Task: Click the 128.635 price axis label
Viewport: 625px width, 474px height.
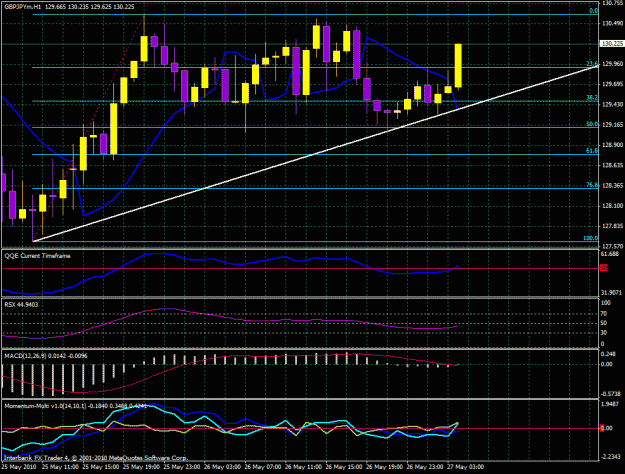Action: tap(612, 165)
